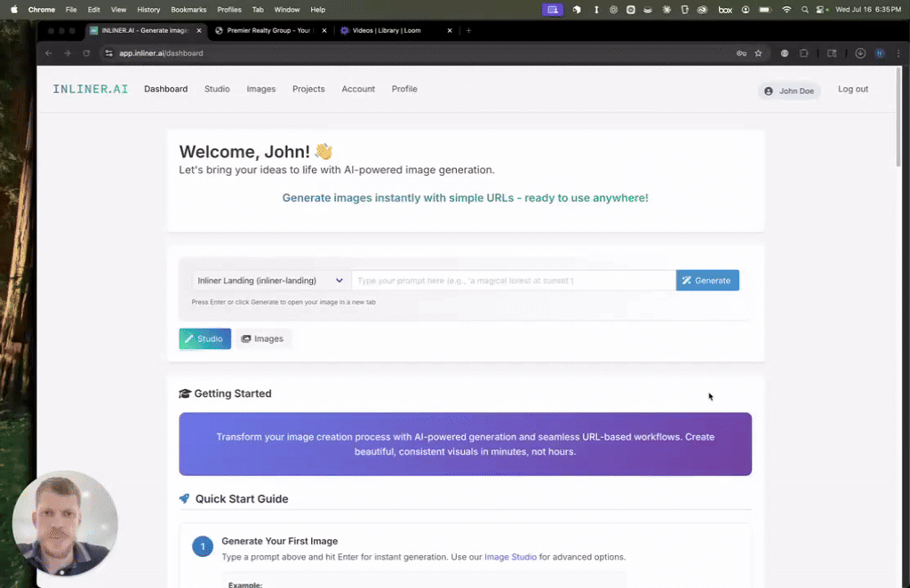This screenshot has width=910, height=588.
Task: Reload the page in Chrome
Action: click(86, 53)
